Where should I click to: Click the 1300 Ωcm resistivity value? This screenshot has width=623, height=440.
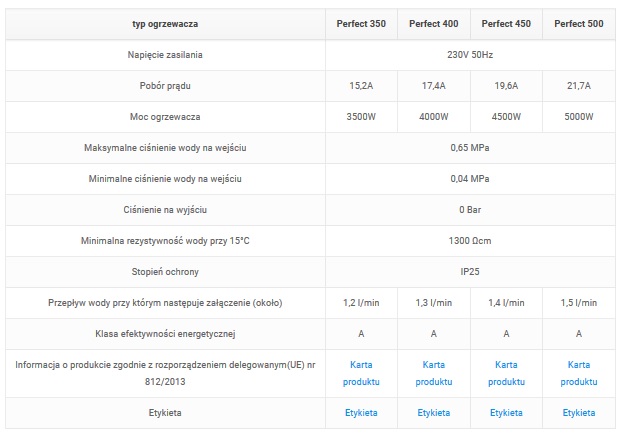470,241
